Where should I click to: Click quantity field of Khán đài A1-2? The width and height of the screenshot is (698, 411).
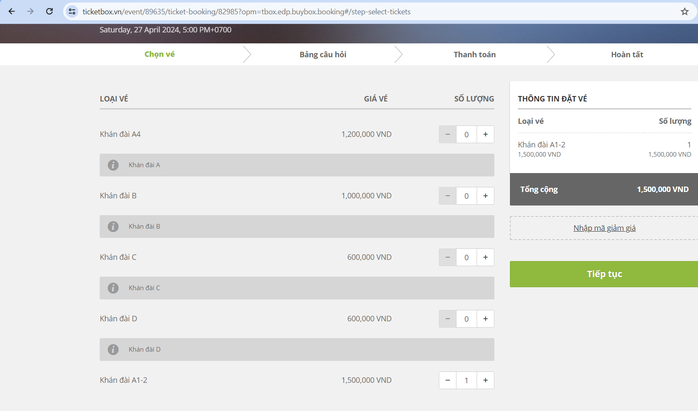point(467,380)
